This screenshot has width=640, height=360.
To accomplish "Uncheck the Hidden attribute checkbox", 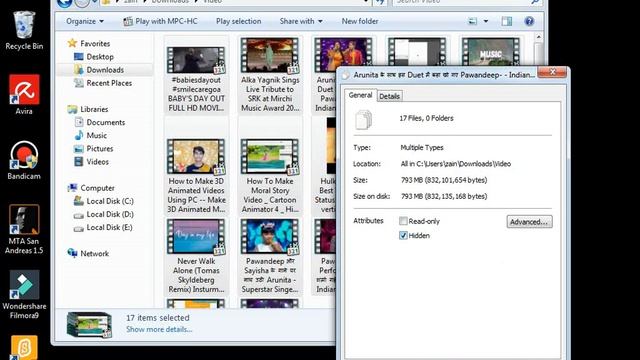I will click(403, 236).
